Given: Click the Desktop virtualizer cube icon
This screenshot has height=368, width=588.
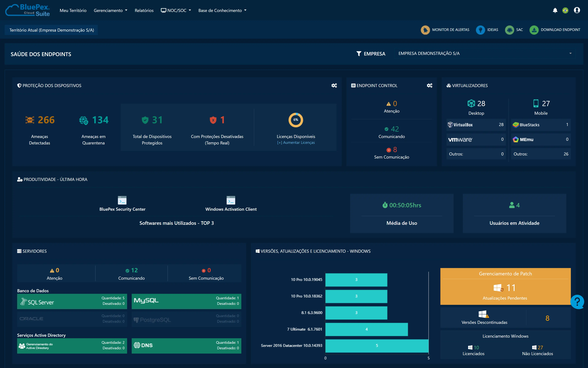Looking at the screenshot, I should tap(471, 103).
